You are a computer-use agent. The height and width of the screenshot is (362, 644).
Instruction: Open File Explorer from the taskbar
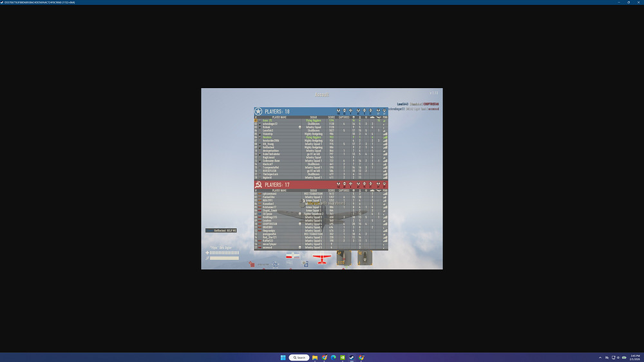(x=315, y=357)
